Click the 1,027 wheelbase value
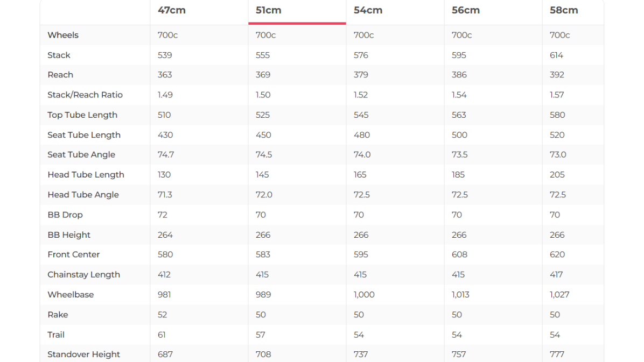Screen dimensions: 644x362 point(559,295)
